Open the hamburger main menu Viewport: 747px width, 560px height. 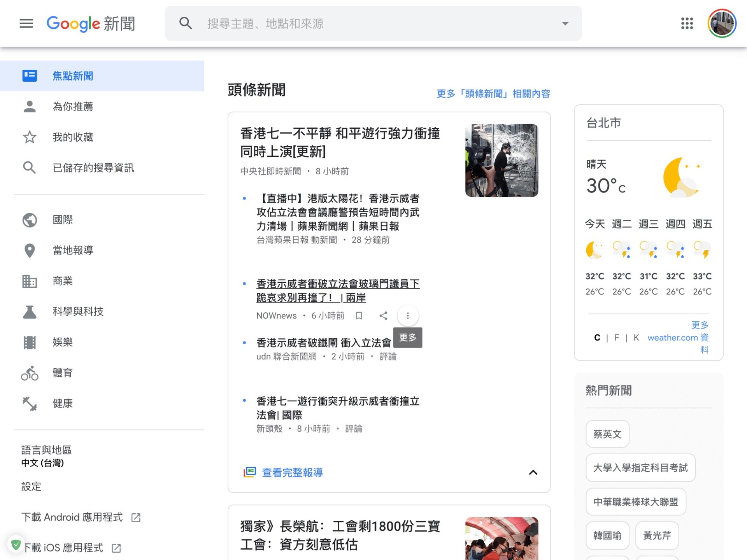[x=26, y=23]
